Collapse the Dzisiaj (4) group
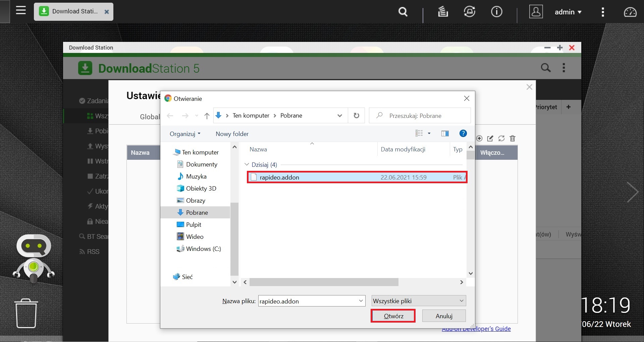Viewport: 644px width, 342px height. pyautogui.click(x=247, y=164)
